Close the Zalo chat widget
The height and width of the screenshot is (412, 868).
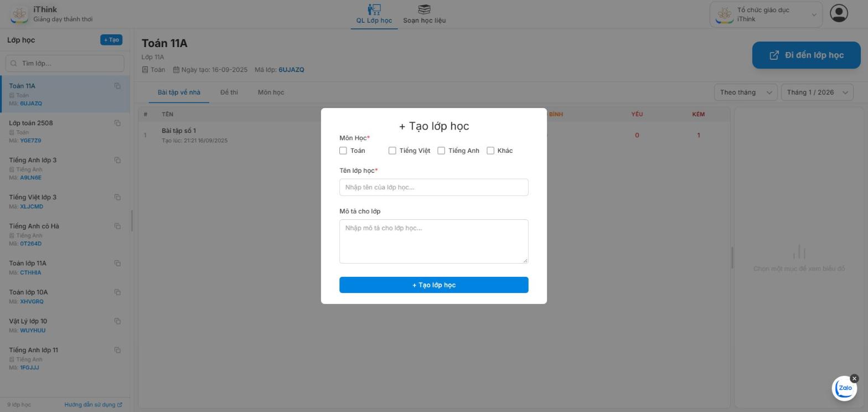[x=854, y=379]
